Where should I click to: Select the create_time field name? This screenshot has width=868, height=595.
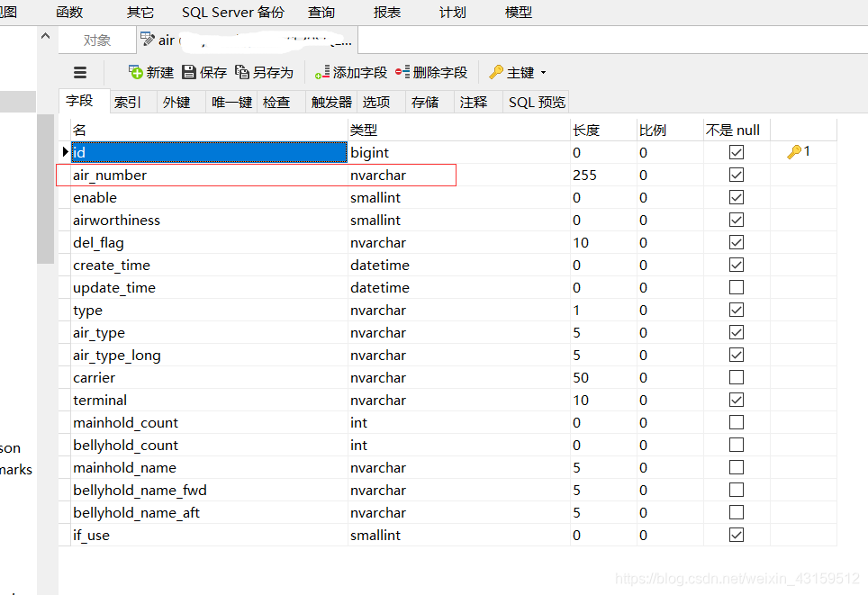pos(112,266)
